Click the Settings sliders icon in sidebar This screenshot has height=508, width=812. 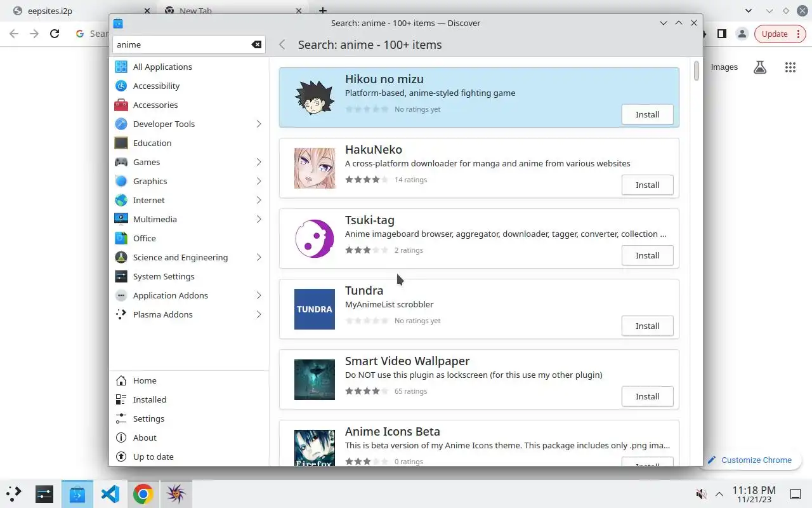[121, 418]
